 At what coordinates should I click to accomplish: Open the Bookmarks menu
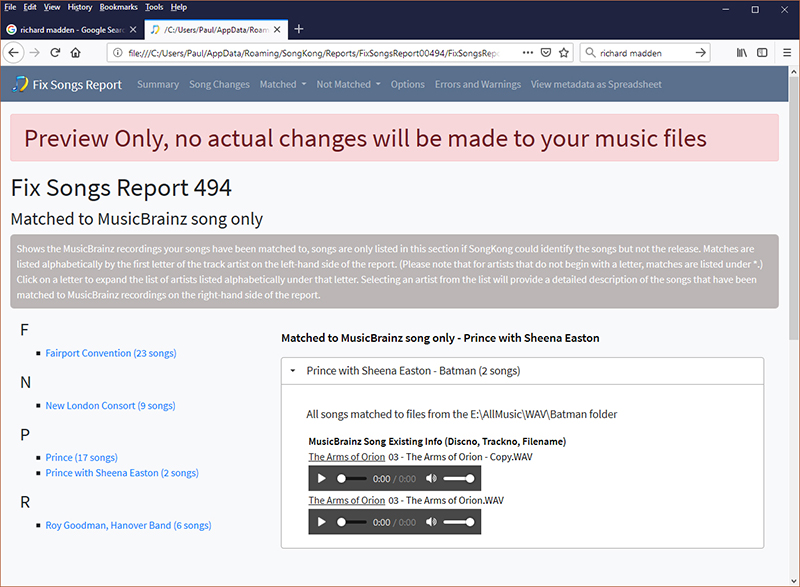pyautogui.click(x=118, y=7)
